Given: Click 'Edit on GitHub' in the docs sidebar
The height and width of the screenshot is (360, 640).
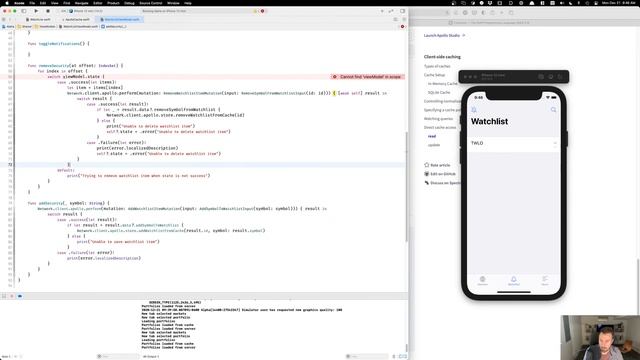Looking at the screenshot, I should pyautogui.click(x=440, y=174).
